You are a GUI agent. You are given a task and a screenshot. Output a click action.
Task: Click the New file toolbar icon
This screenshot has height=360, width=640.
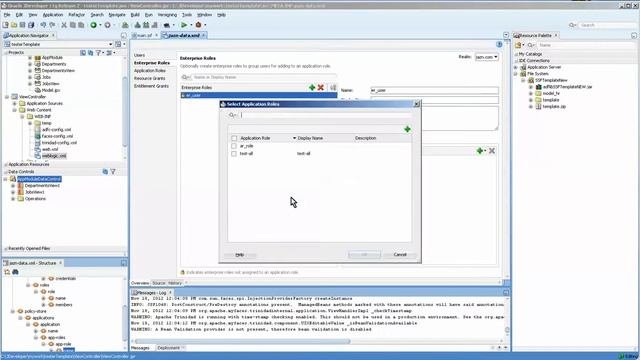coord(6,25)
